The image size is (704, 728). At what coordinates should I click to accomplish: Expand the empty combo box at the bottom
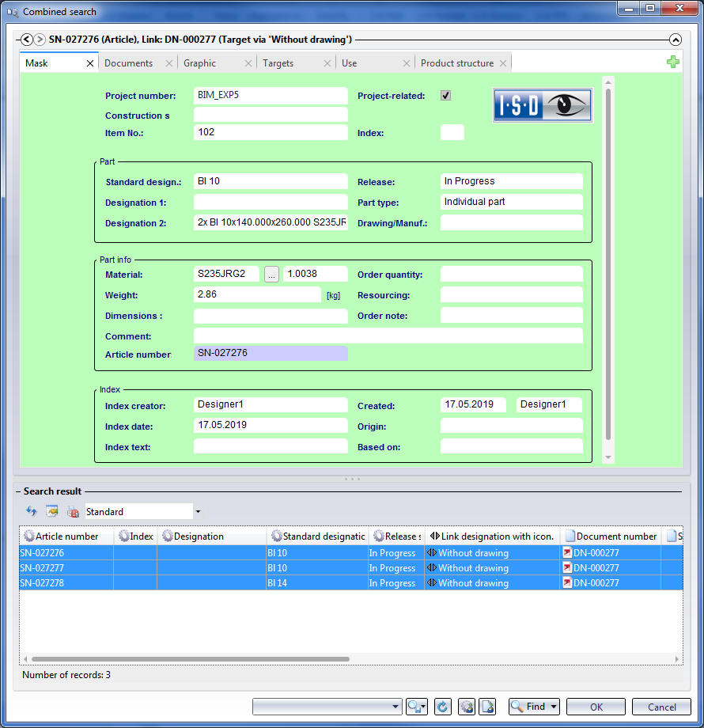coord(396,707)
